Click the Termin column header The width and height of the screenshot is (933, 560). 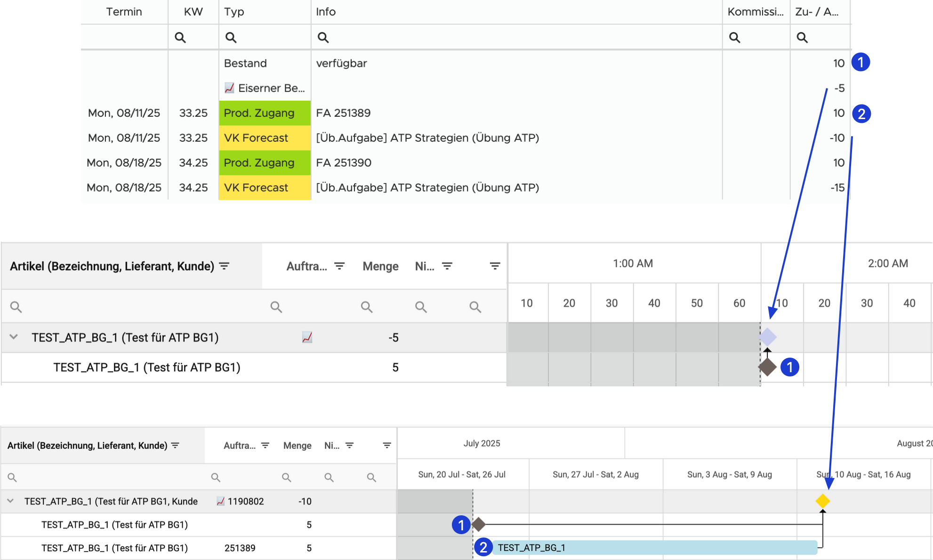124,12
